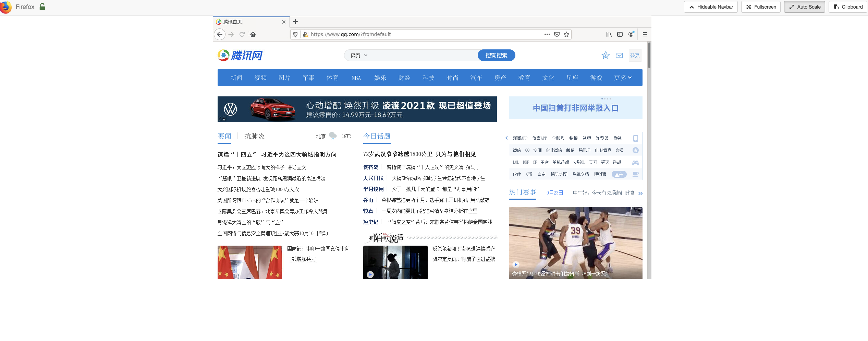Image resolution: width=868 pixels, height=341 pixels.
Task: Open 72岁武汉爷爷跨越1800公里 headline
Action: click(x=419, y=154)
